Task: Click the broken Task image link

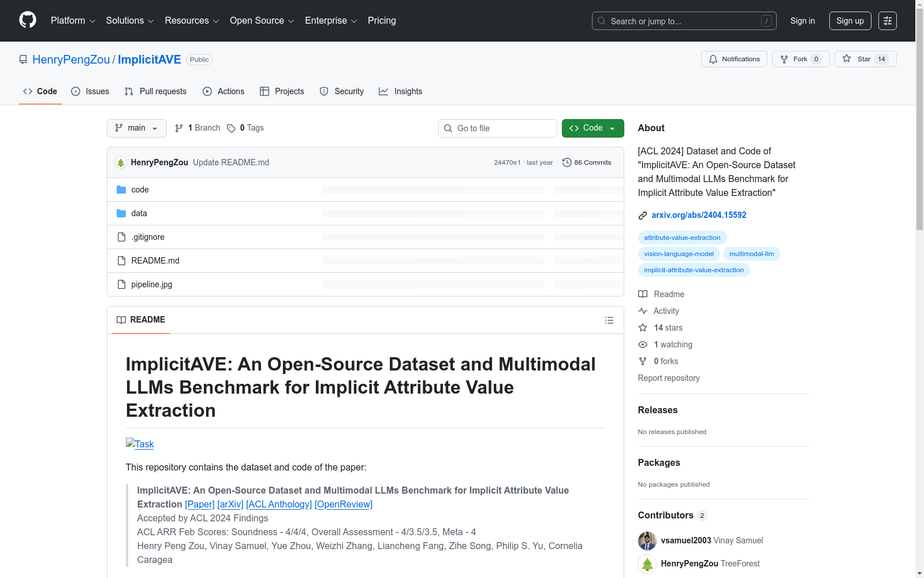Action: tap(140, 444)
